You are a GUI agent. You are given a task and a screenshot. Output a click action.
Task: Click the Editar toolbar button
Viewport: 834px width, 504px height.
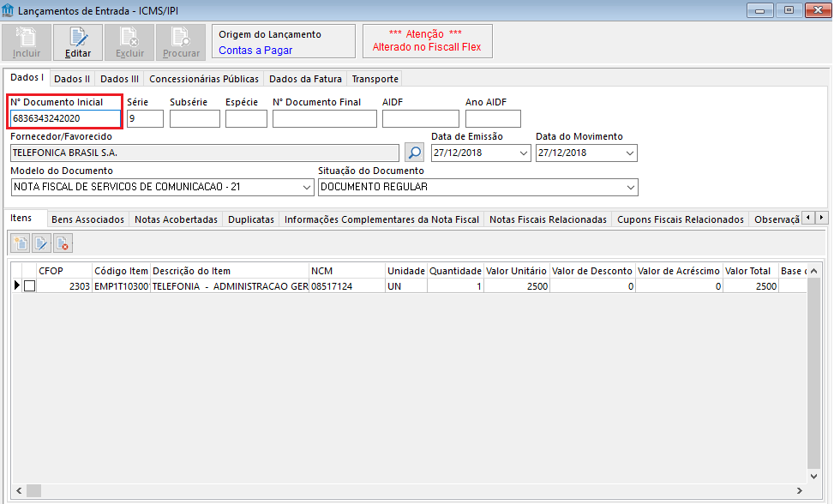coord(78,42)
